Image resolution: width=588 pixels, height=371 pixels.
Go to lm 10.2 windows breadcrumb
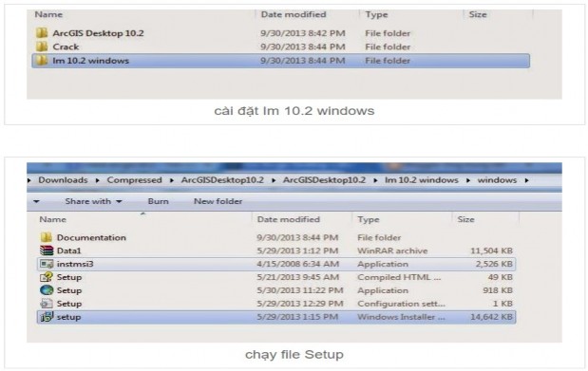click(x=422, y=180)
